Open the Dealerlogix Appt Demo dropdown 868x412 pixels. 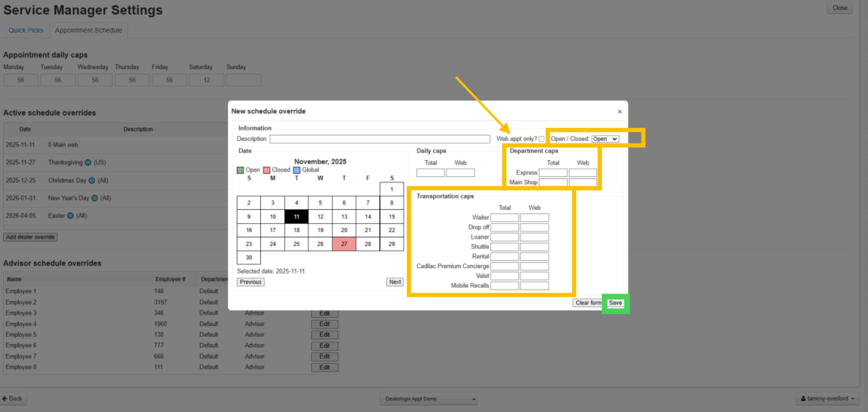pyautogui.click(x=429, y=399)
